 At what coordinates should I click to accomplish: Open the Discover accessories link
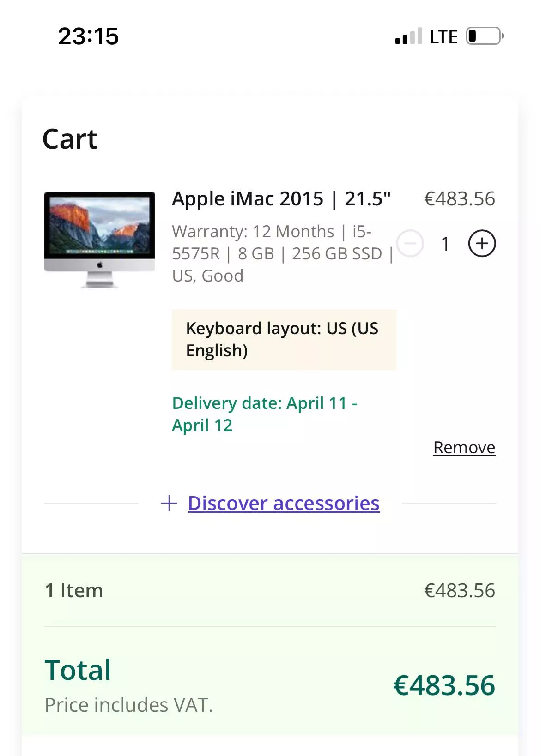[x=284, y=503]
